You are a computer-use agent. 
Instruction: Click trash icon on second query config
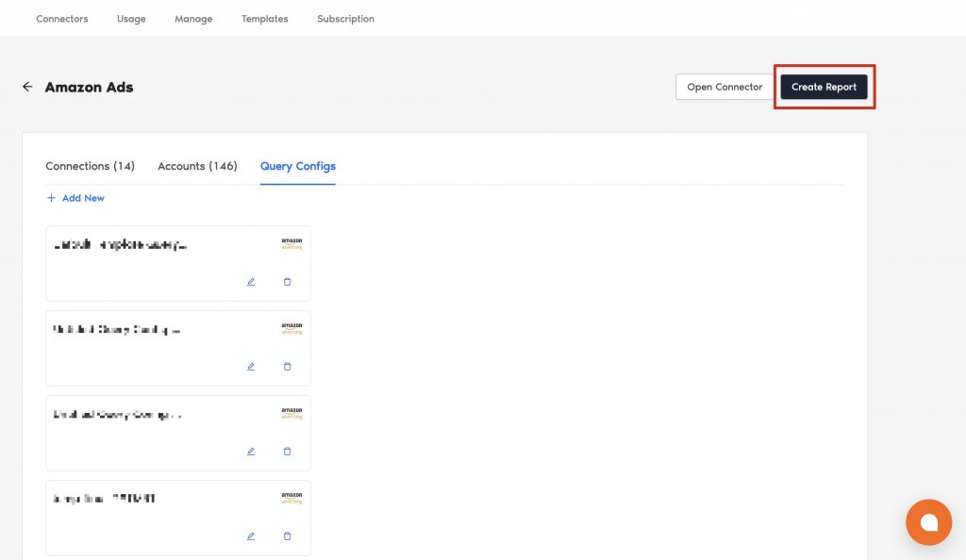tap(288, 367)
